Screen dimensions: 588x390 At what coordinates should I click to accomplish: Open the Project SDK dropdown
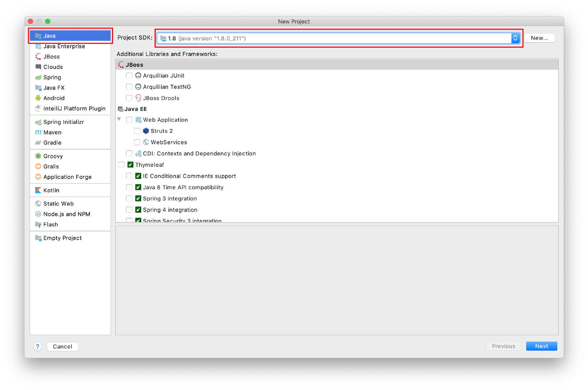339,38
